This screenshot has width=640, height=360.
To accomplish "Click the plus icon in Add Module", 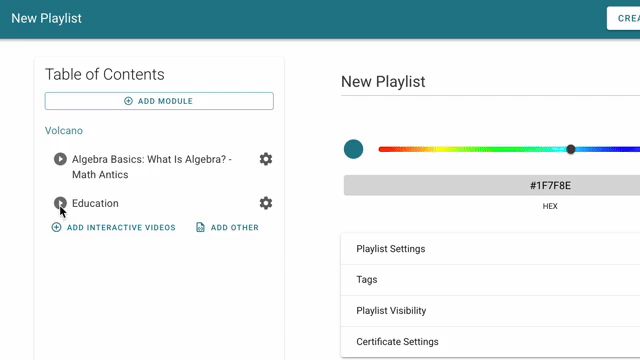I will [128, 101].
